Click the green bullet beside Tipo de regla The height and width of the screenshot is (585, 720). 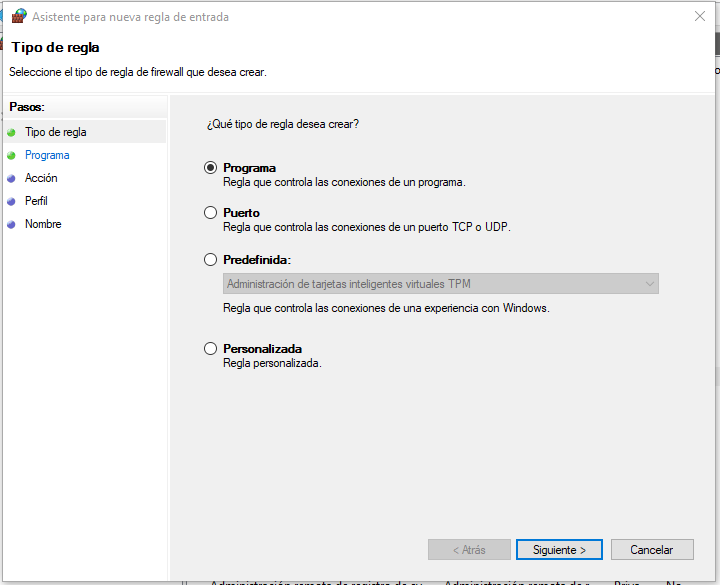11,132
